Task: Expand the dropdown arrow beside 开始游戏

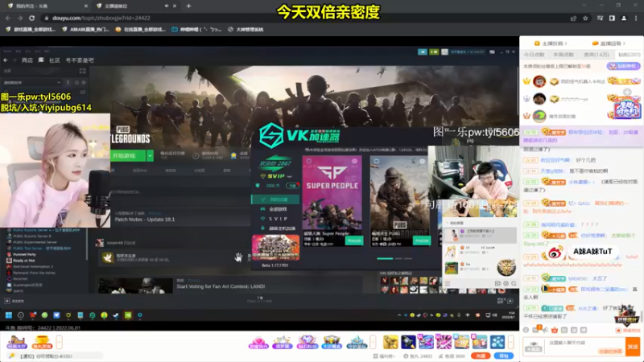Action: 150,156
